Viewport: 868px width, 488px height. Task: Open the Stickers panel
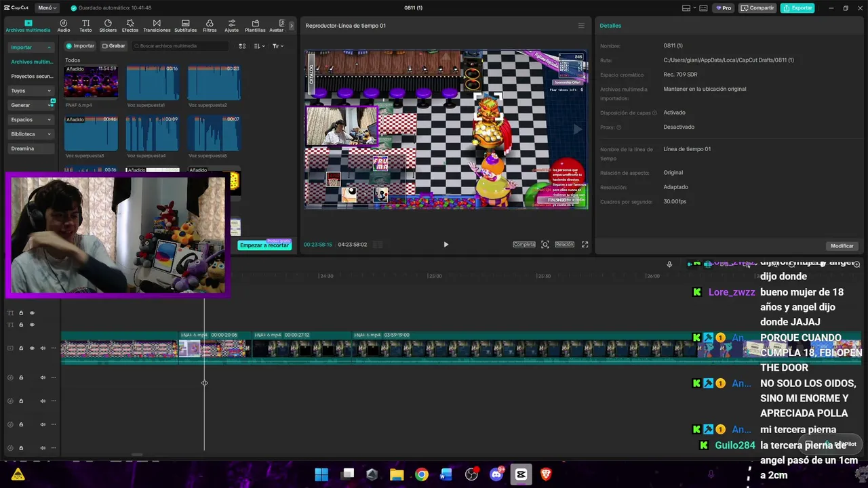coord(108,26)
